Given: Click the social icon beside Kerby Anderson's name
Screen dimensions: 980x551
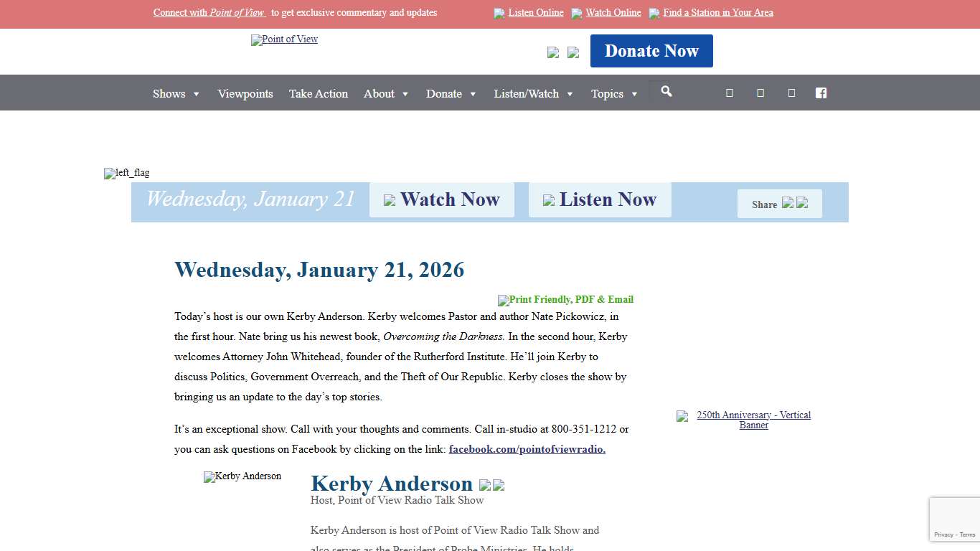Looking at the screenshot, I should tap(485, 485).
